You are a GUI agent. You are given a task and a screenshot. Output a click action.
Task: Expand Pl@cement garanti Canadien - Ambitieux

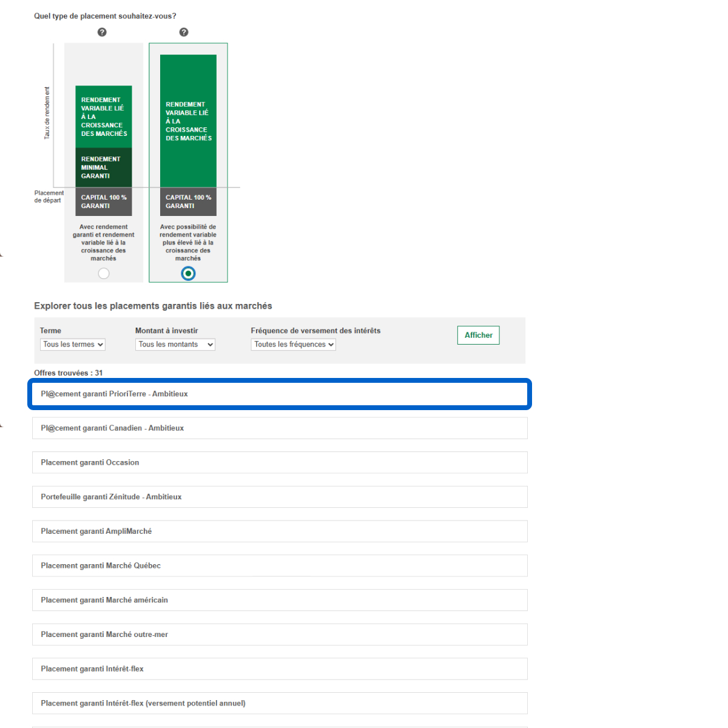click(279, 428)
